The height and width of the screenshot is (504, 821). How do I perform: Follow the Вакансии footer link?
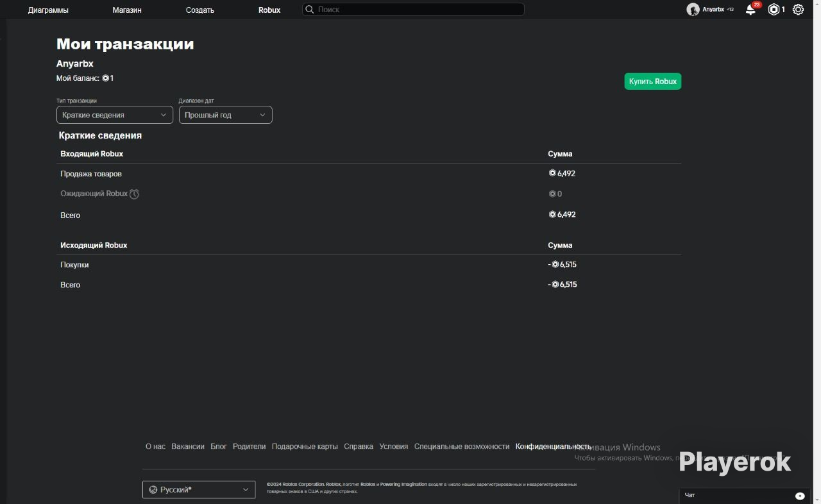(188, 446)
